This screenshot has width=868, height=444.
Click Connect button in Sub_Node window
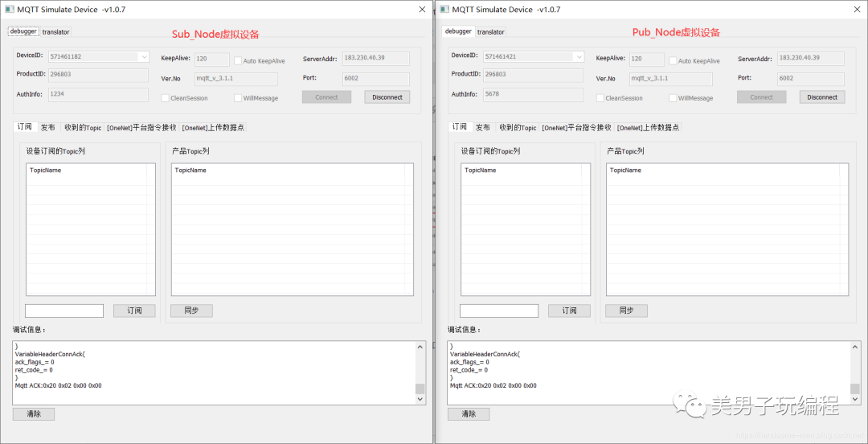326,97
